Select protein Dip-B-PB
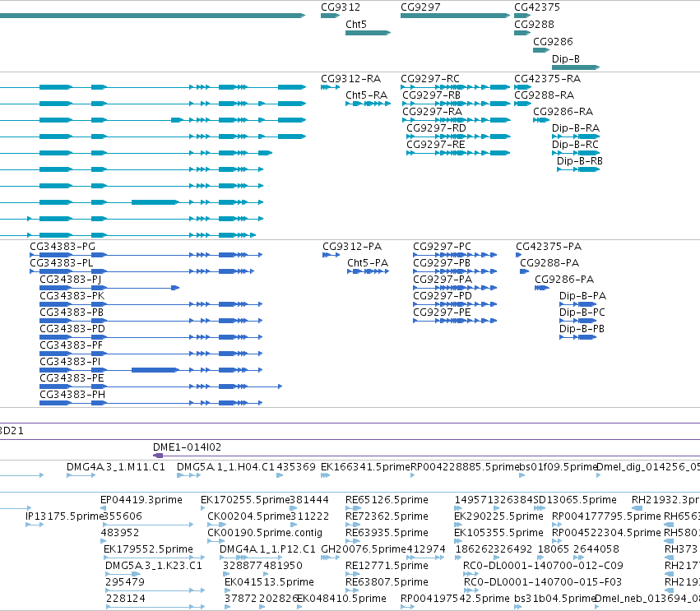Screen dimensions: 700x611 click(582, 329)
